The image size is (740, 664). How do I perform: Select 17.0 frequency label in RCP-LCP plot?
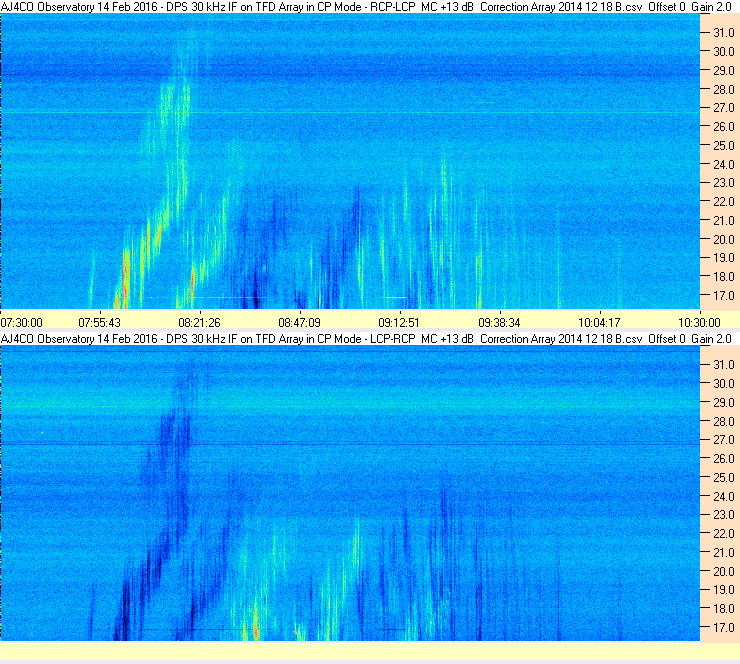click(x=724, y=296)
